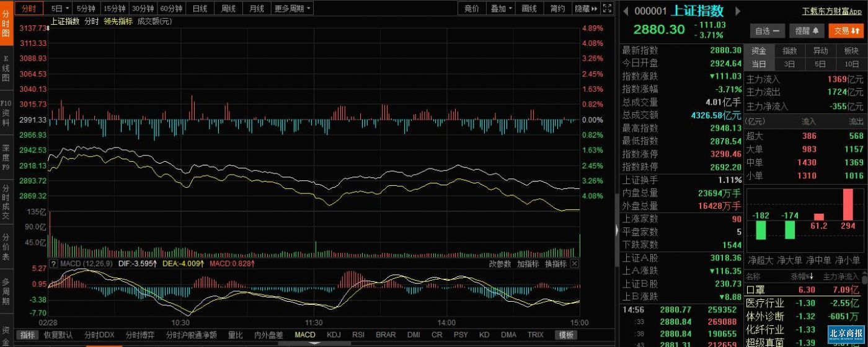Click the 自选 remove watchlist button
Image resolution: width=868 pixels, height=347 pixels.
[x=768, y=30]
